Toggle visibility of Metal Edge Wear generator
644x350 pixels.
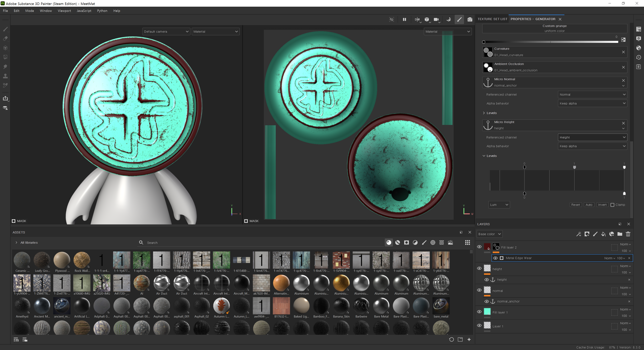(495, 258)
